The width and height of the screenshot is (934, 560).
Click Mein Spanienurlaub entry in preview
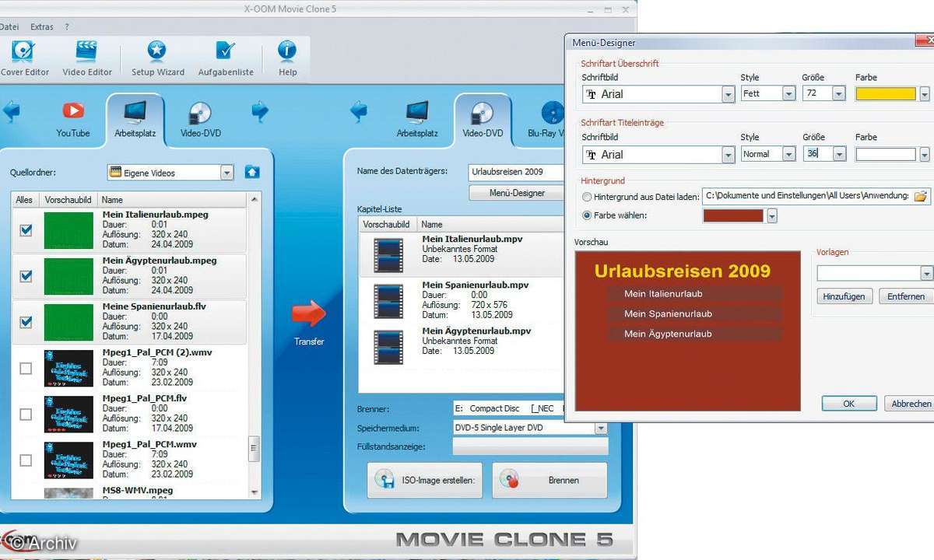tap(694, 314)
